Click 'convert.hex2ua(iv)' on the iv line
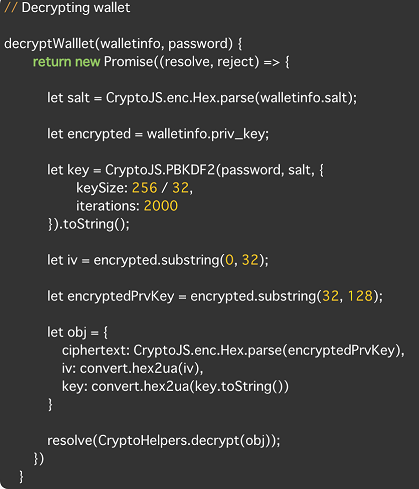Screen dimensions: 419x489 [140, 368]
